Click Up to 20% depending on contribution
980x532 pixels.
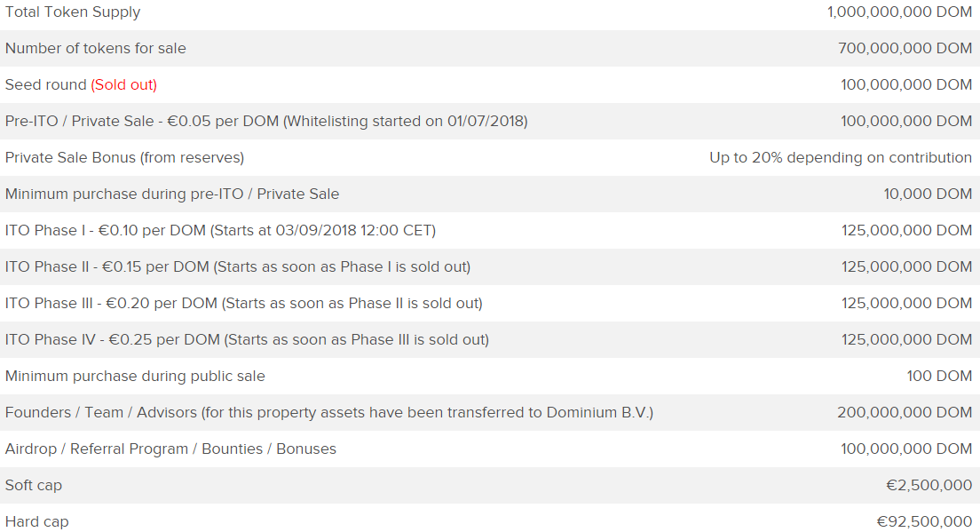pos(841,157)
